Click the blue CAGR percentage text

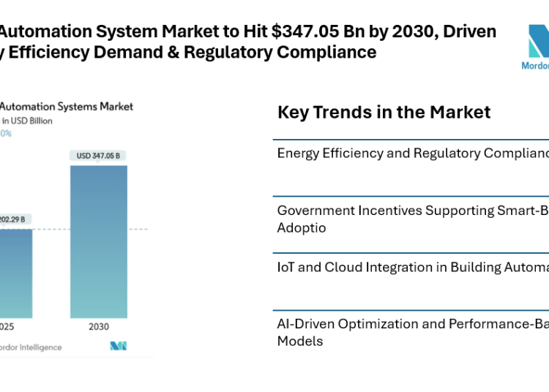tap(6, 134)
